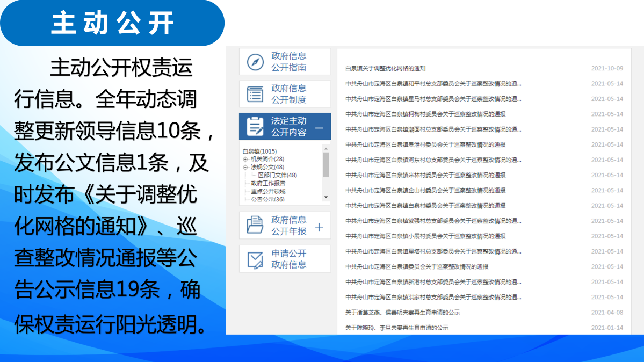644x362 pixels.
Task: Expand 政府信息公开年报 with the plus sign
Action: [x=319, y=227]
